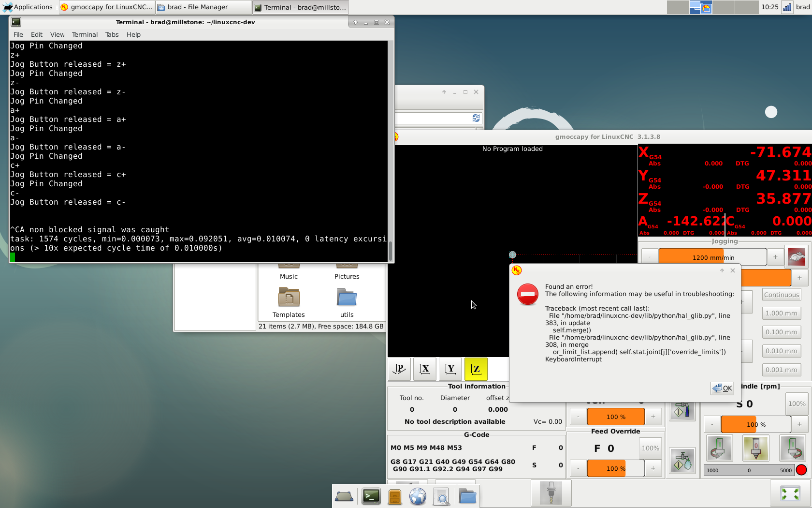
Task: Click red spindle-at-speed LED indicator
Action: (801, 470)
